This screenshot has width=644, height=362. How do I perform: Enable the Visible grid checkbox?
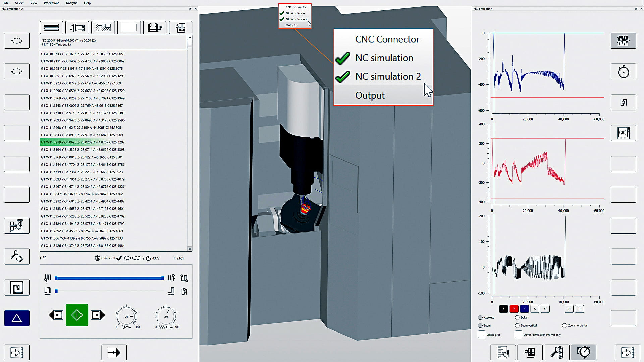pyautogui.click(x=481, y=335)
